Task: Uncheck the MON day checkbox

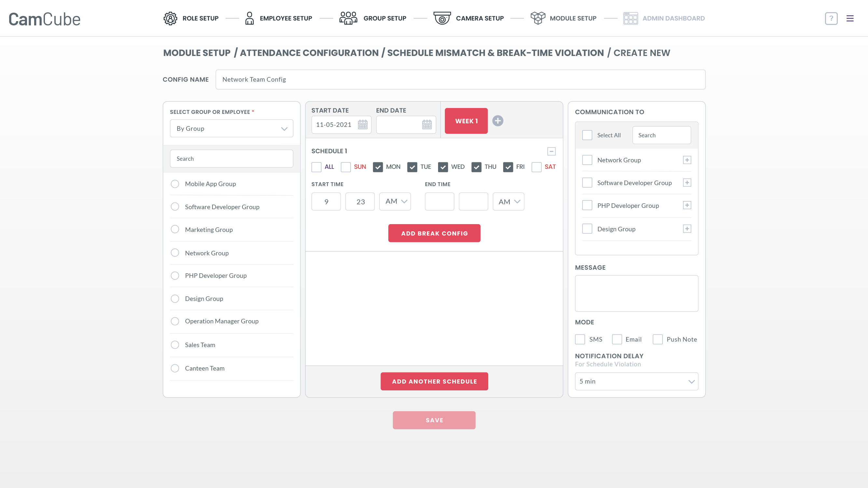Action: tap(378, 167)
